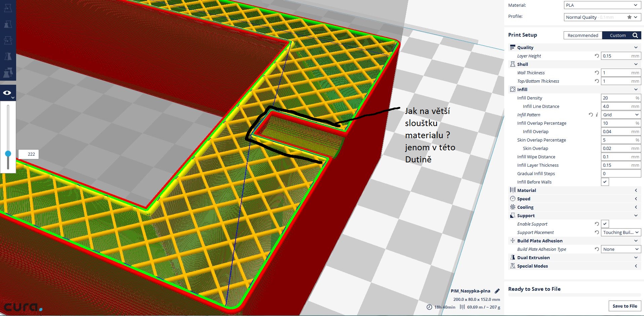
Task: Click the Save to File button
Action: (625, 306)
